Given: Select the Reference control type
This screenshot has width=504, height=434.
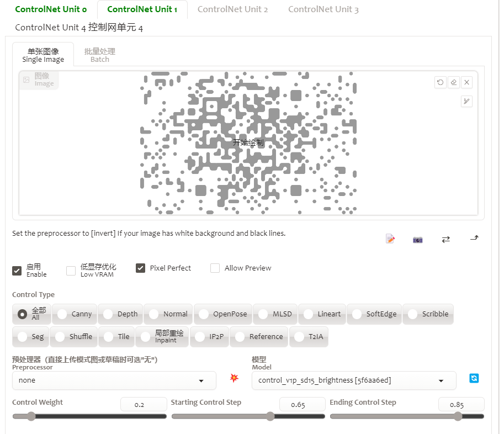Looking at the screenshot, I should (259, 337).
